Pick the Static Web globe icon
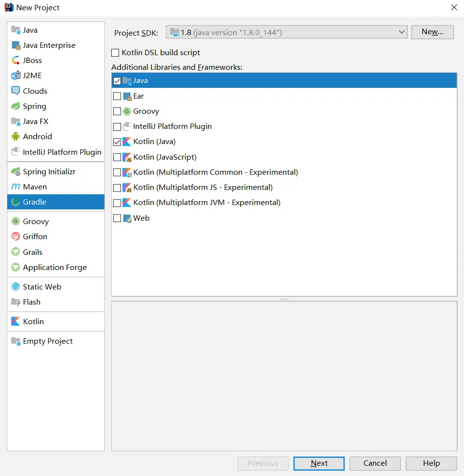Image resolution: width=464 pixels, height=476 pixels. pos(16,287)
